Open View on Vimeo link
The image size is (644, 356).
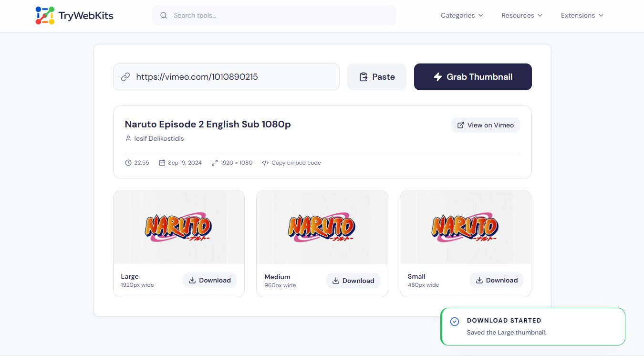pos(486,125)
